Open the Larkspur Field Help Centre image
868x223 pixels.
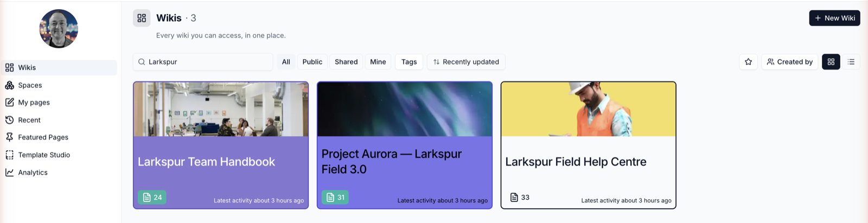click(589, 109)
